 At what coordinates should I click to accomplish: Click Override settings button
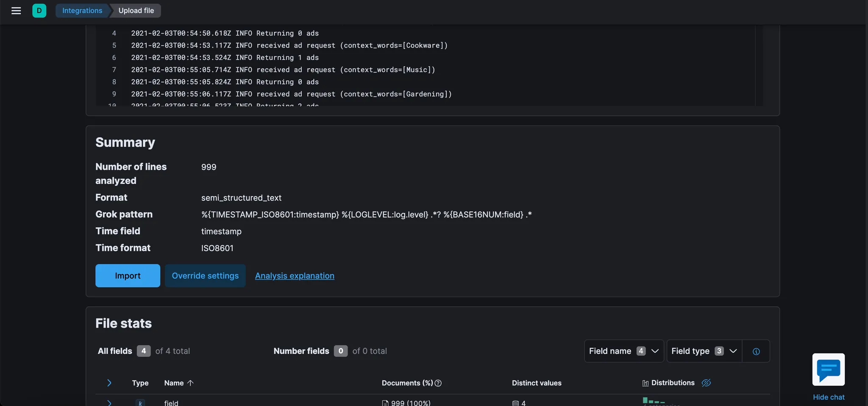tap(205, 276)
